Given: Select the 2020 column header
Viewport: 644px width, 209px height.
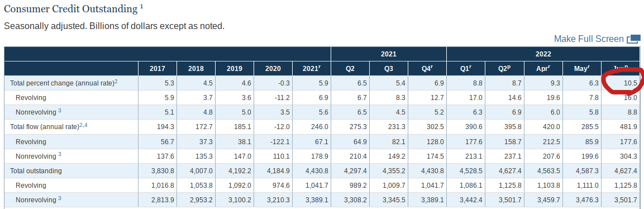Looking at the screenshot, I should (273, 69).
